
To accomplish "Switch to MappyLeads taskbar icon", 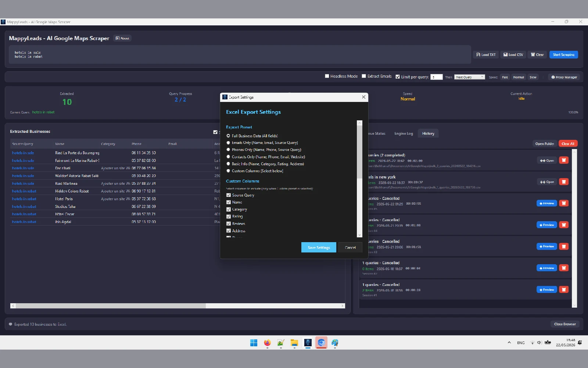I will click(308, 343).
